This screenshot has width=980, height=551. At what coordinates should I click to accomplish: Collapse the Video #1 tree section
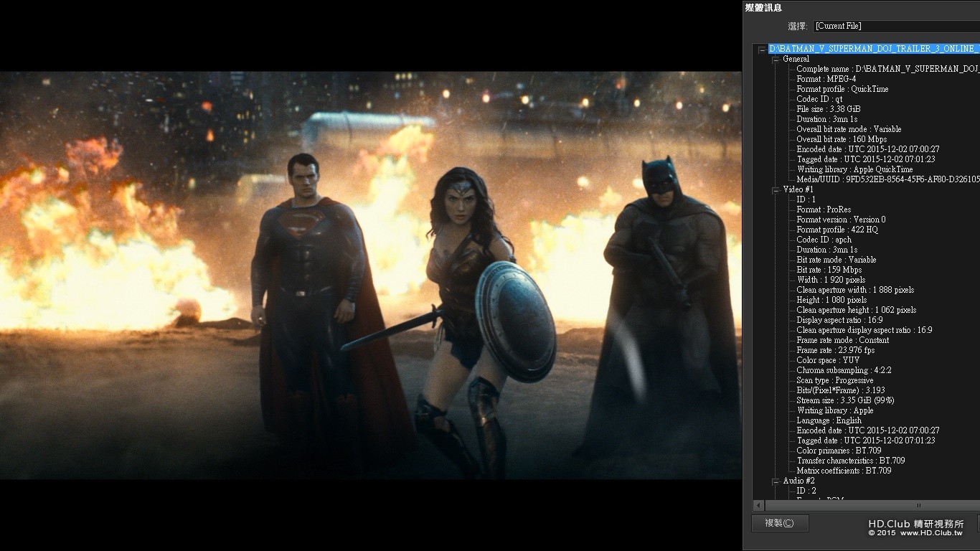[776, 189]
